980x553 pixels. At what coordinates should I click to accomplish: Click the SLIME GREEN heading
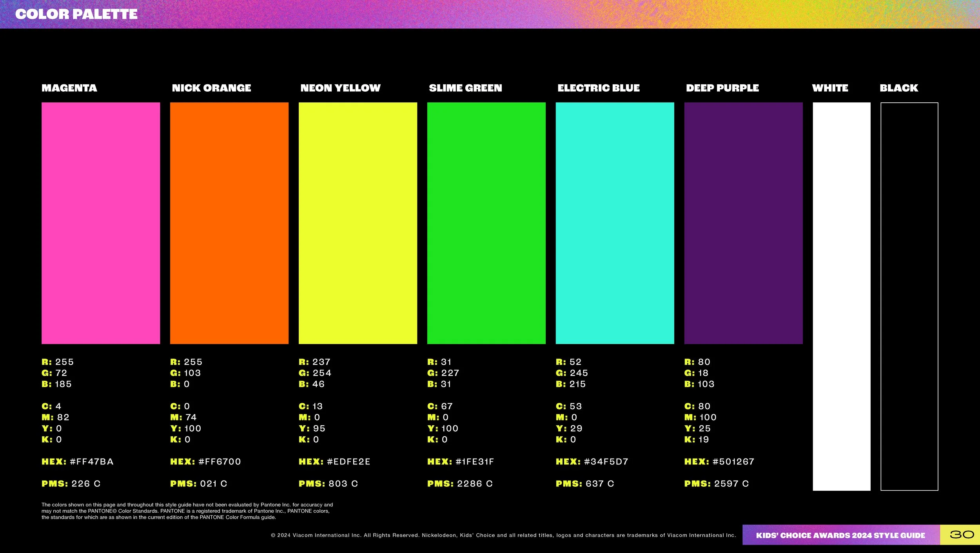465,88
